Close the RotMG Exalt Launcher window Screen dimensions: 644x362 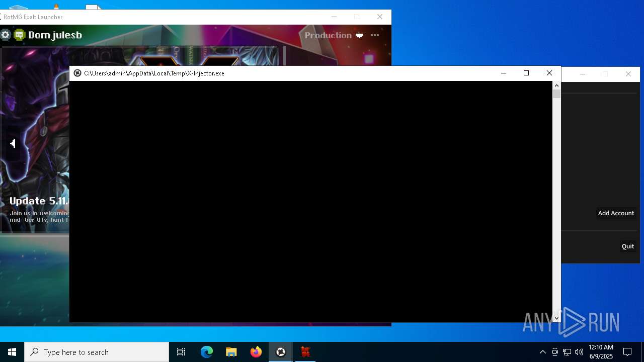[380, 17]
